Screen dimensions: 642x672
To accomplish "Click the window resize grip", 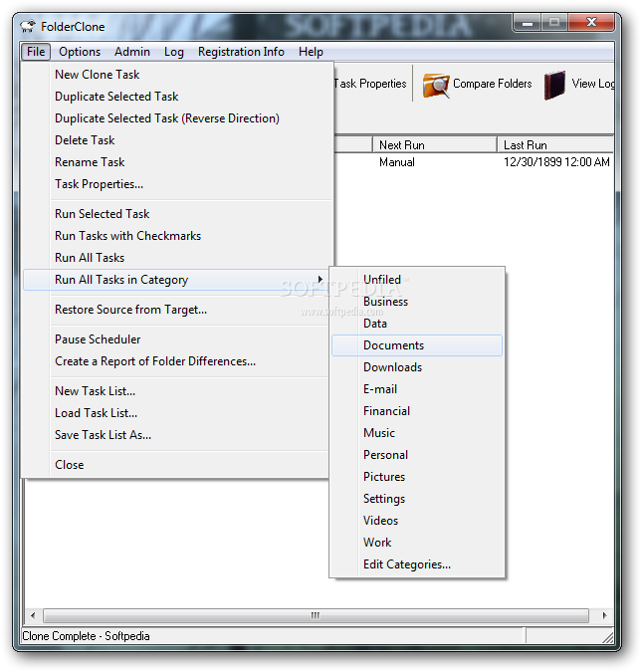I will point(608,637).
